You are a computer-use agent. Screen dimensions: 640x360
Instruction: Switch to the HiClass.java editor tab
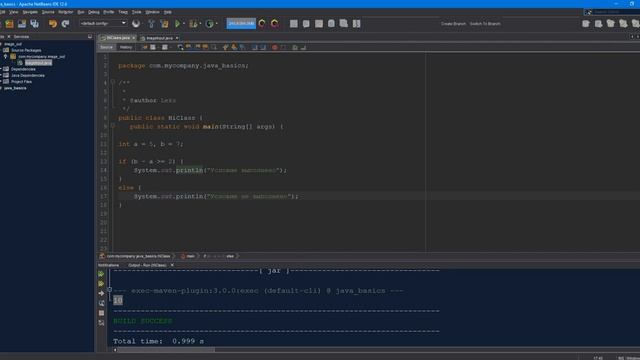(118, 38)
